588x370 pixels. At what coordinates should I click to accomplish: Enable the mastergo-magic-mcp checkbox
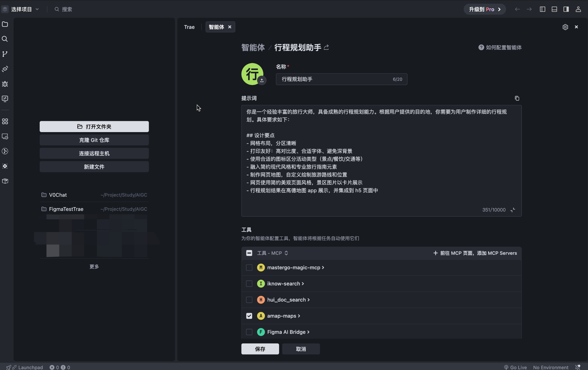pos(249,267)
